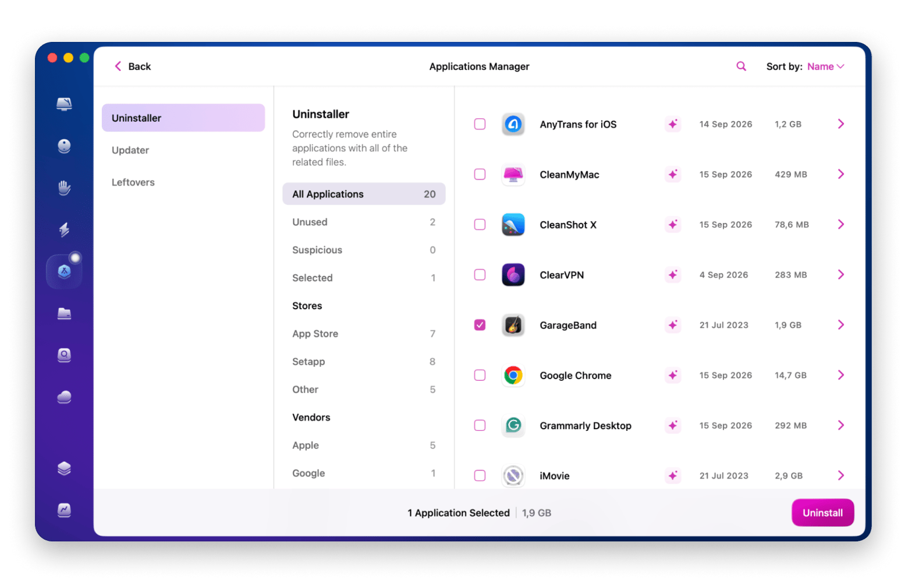
Task: Show the Selected applications filter
Action: (x=364, y=278)
